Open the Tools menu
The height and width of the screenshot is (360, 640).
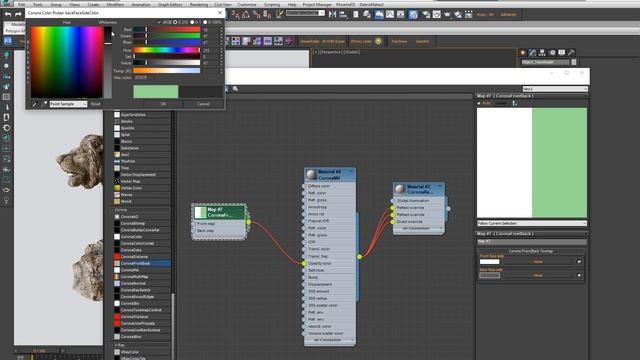point(38,4)
